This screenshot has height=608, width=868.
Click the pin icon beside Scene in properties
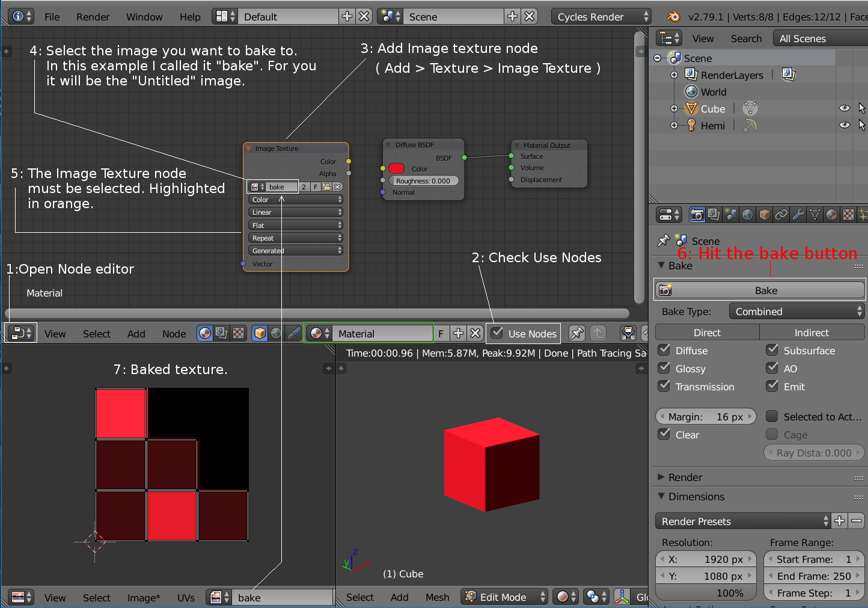[x=663, y=241]
